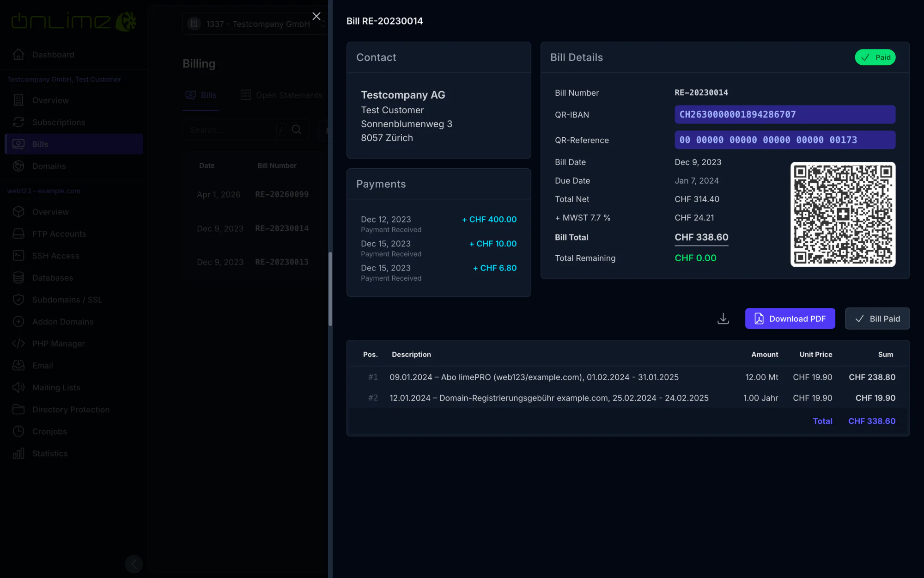This screenshot has width=924, height=578.
Task: Open Mailing Lists megaphone icon
Action: tap(18, 387)
